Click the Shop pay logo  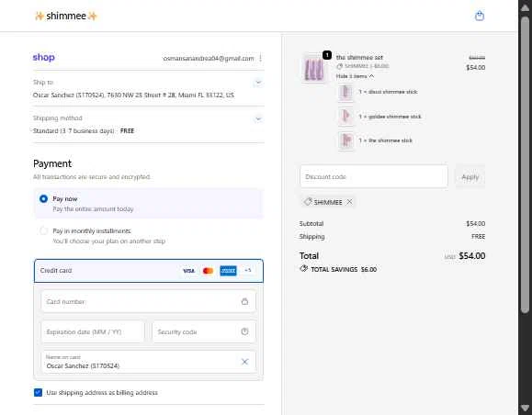pos(44,57)
